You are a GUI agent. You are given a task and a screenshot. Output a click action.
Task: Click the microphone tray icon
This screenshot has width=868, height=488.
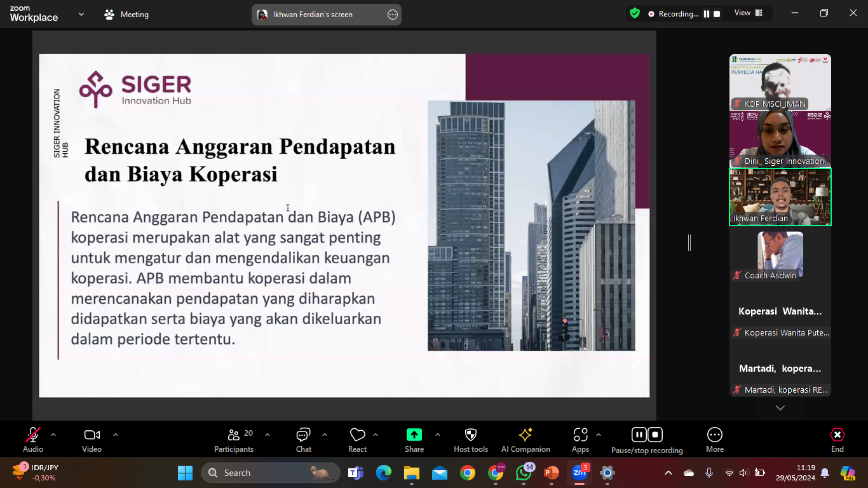click(709, 473)
